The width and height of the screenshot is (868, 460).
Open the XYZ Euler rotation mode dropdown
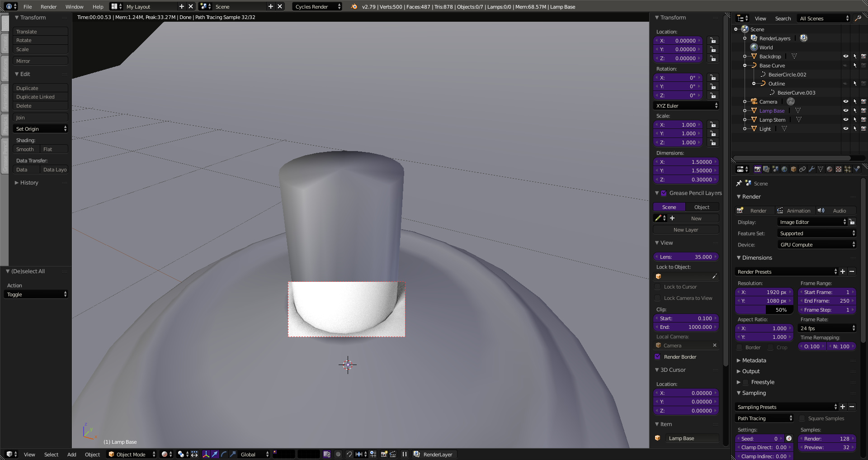[x=686, y=105]
